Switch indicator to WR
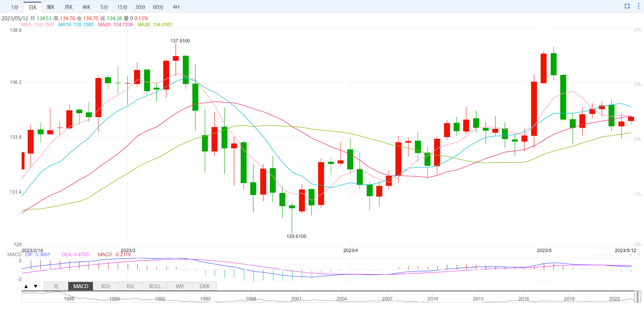Viewport: 644px width, 314px height. (180, 286)
